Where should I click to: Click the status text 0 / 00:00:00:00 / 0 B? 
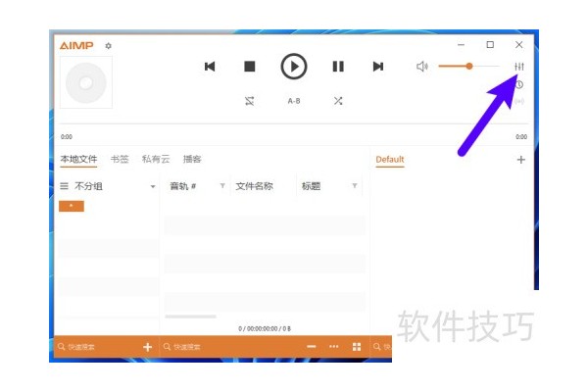[265, 328]
